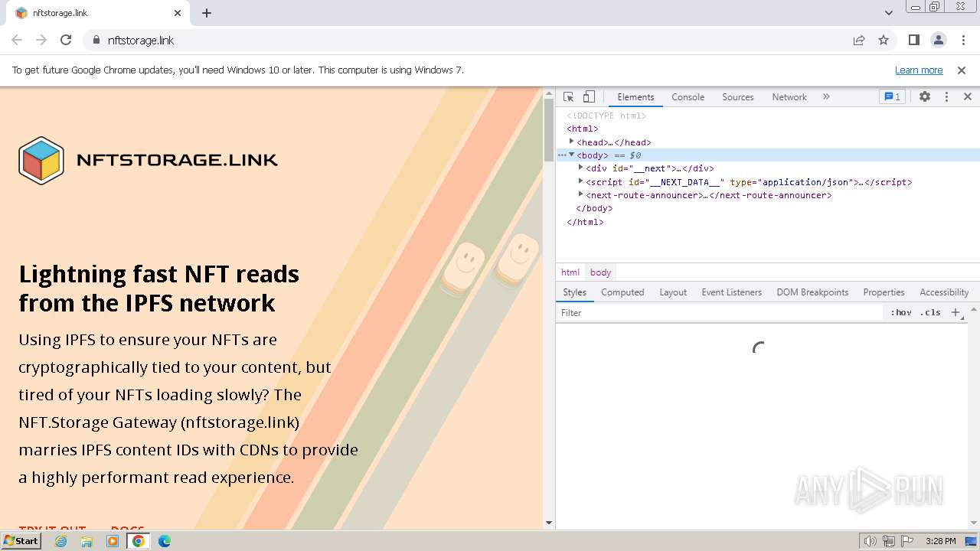
Task: Open the Learn more link
Action: coord(919,70)
